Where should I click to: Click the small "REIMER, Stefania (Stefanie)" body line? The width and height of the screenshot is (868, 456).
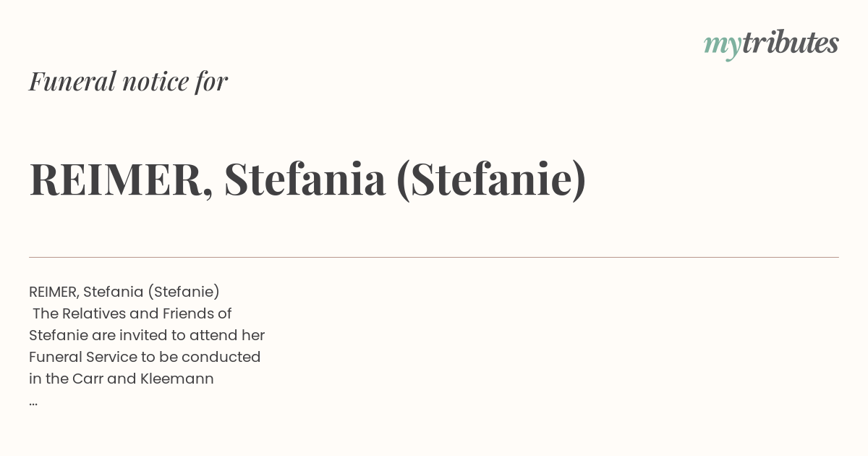pos(124,292)
